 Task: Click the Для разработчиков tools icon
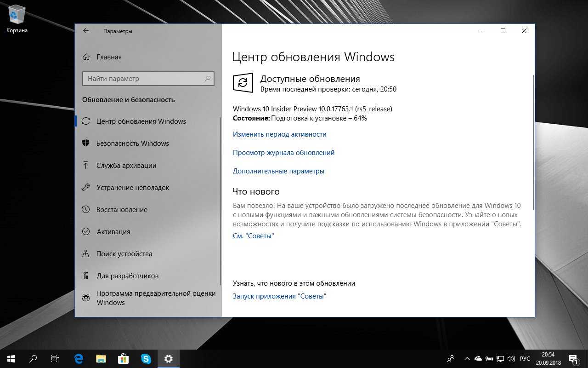click(x=86, y=276)
